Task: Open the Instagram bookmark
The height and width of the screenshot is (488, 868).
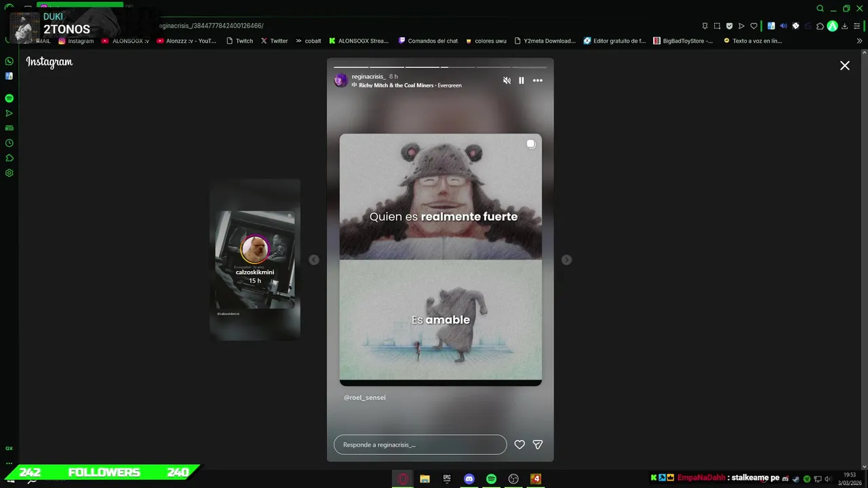Action: [x=76, y=41]
